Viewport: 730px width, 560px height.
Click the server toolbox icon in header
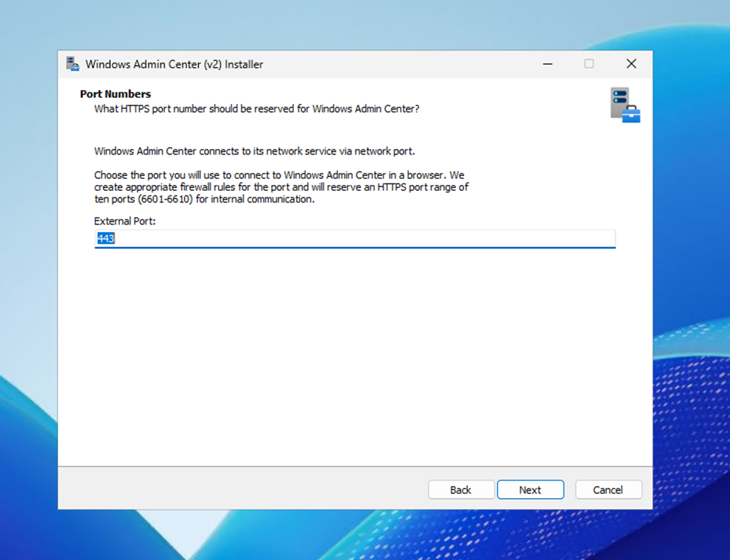pos(625,105)
